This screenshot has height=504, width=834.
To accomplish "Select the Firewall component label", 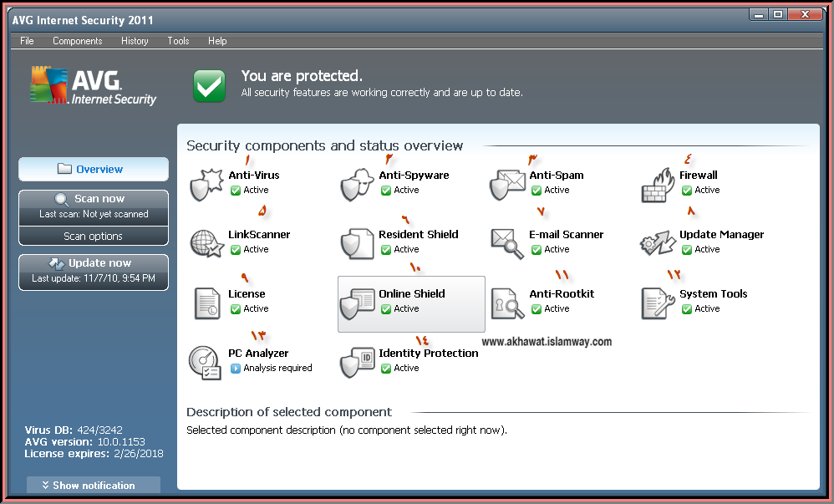I will 699,175.
